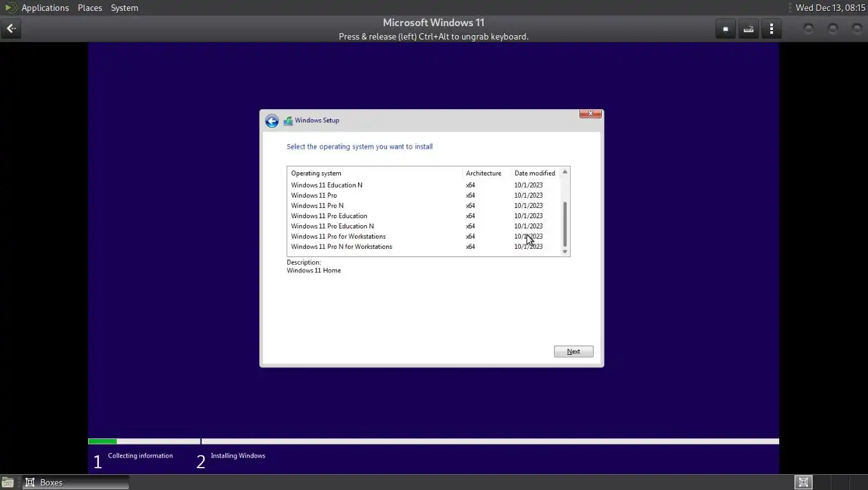Go back using the GNOME Boxes back arrow
The image size is (868, 490).
(11, 29)
